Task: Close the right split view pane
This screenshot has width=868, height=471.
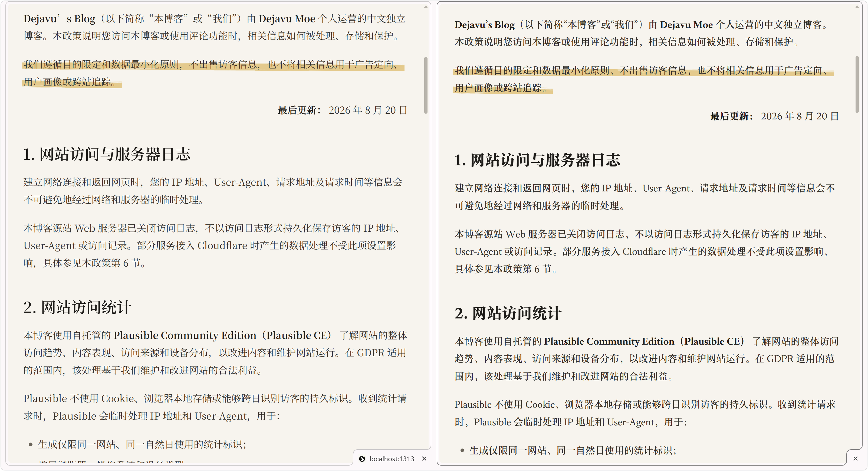Action: coord(855,459)
